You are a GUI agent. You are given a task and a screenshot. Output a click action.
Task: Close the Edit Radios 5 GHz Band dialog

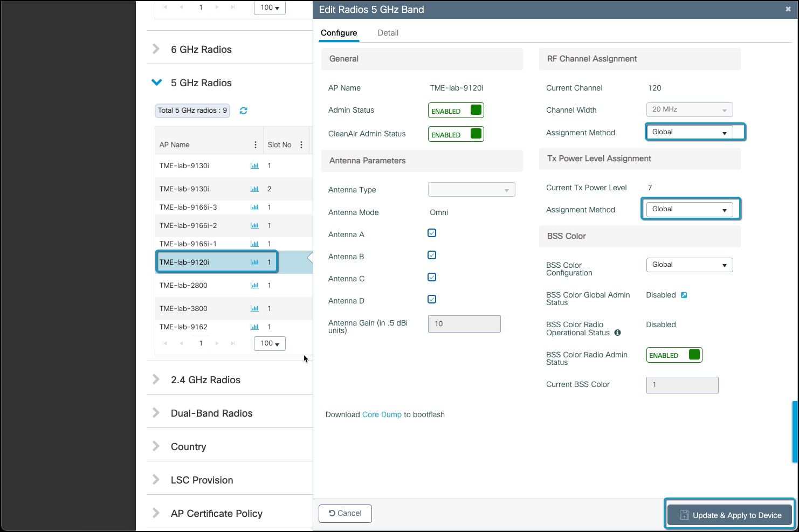(x=788, y=9)
